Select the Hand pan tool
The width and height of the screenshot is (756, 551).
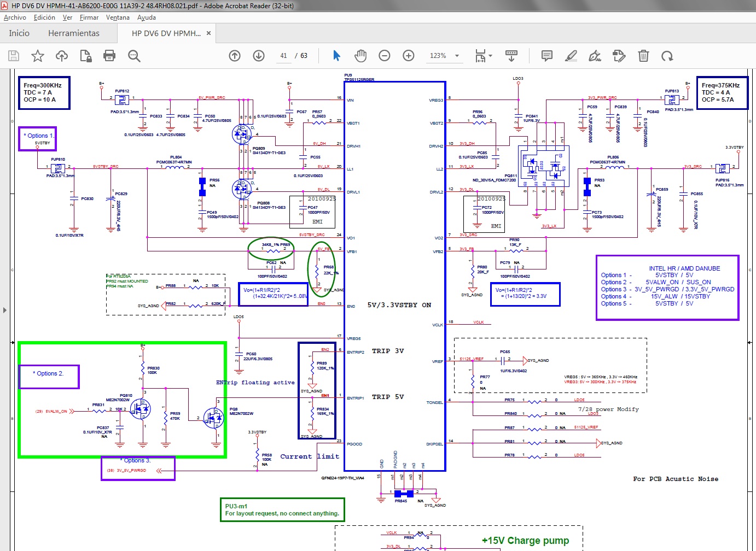tap(360, 56)
